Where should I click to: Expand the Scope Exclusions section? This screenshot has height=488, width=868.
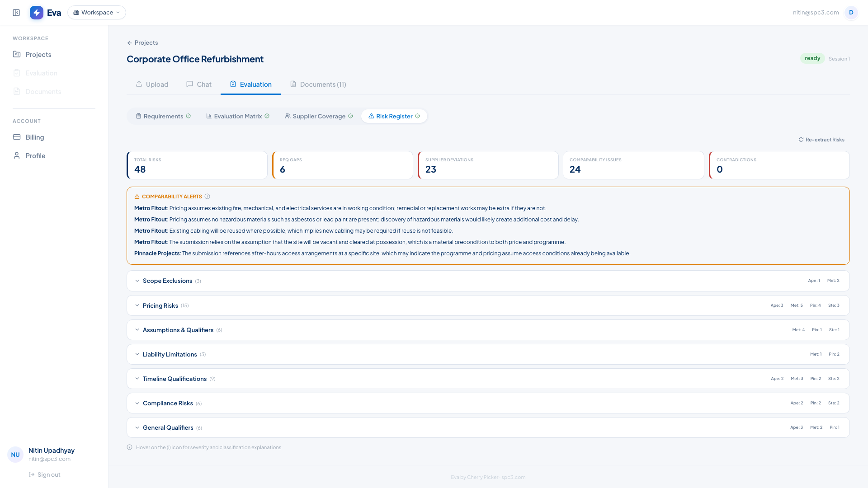point(488,281)
